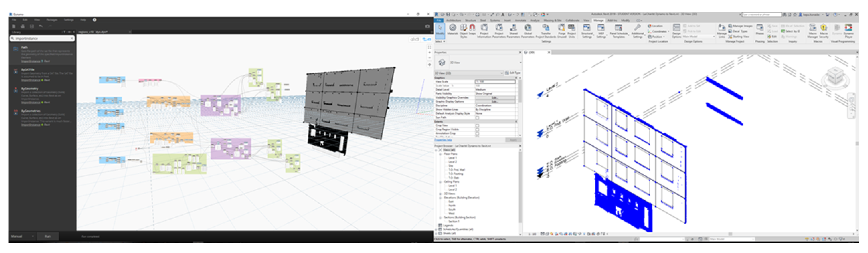Expand the Elevations (Building Elevation) tree node
Viewport: 868px width, 253px height.
click(x=440, y=198)
